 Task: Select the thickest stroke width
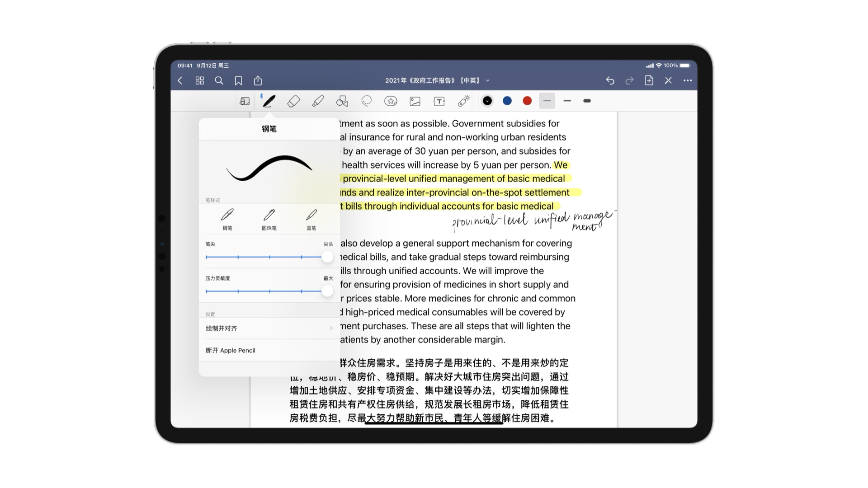587,101
